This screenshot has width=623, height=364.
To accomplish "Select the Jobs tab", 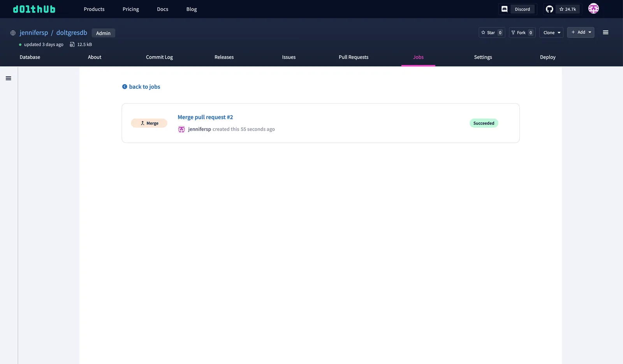I will 418,57.
